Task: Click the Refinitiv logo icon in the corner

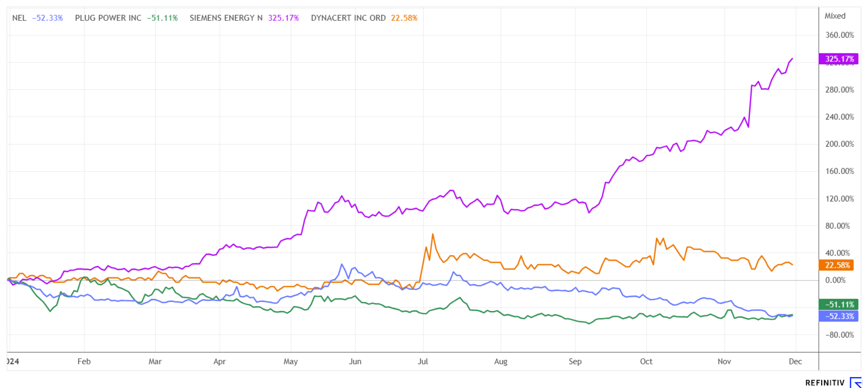Action: (856, 383)
